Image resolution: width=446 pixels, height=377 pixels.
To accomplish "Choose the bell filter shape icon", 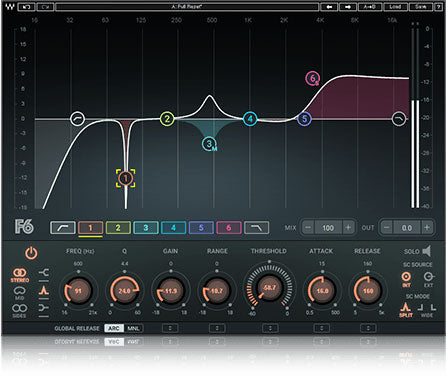I will (x=43, y=291).
